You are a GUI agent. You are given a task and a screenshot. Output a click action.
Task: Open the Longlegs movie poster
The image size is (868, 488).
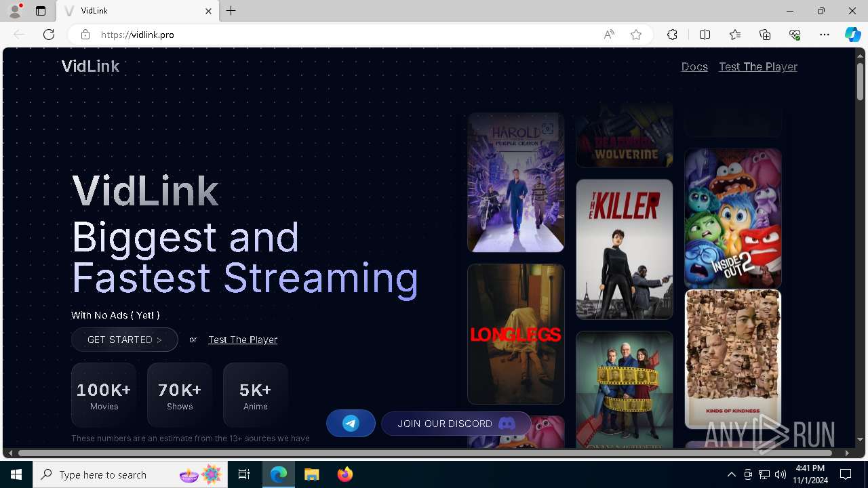(x=516, y=334)
